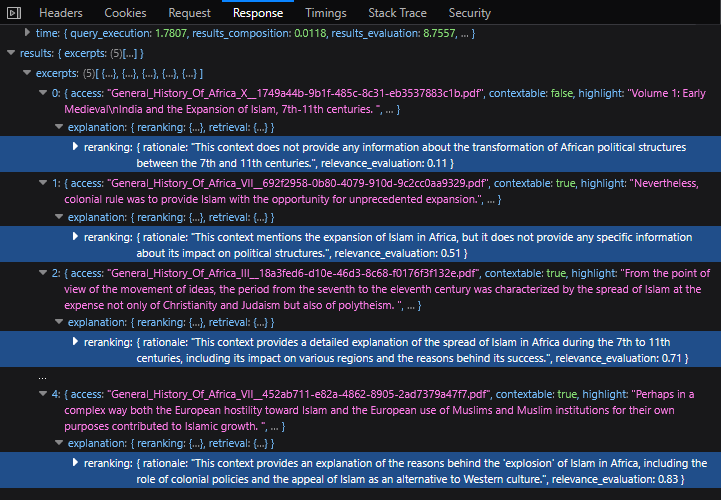Viewport: 721px width, 500px height.
Task: Click the relevance_evaluation 0.83 value
Action: click(668, 479)
